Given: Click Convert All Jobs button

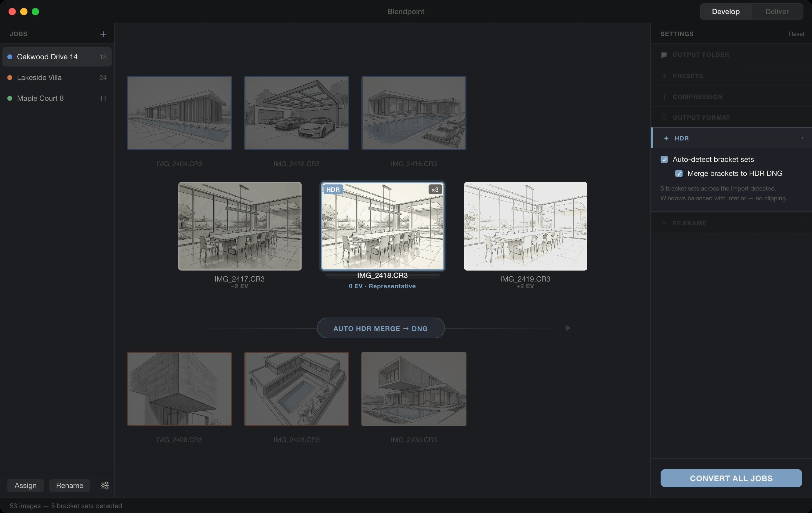Looking at the screenshot, I should pyautogui.click(x=731, y=478).
